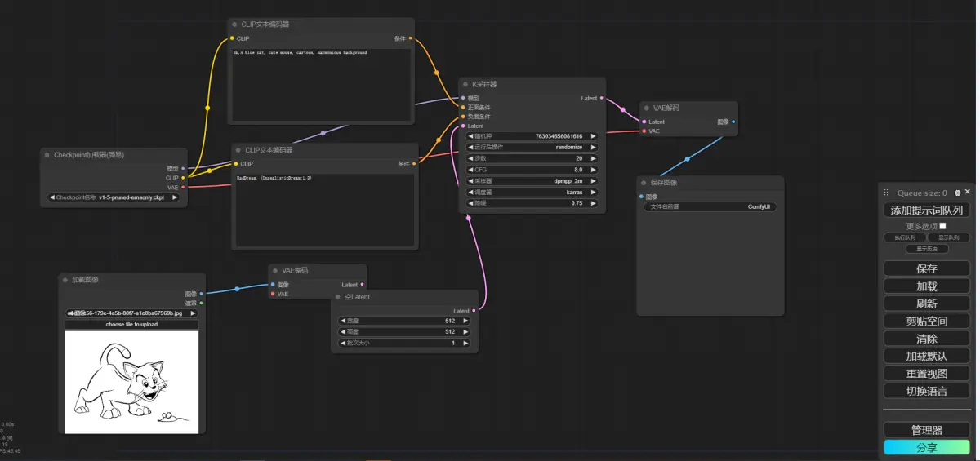
Task: Click the 执行队列 button
Action: 905,237
